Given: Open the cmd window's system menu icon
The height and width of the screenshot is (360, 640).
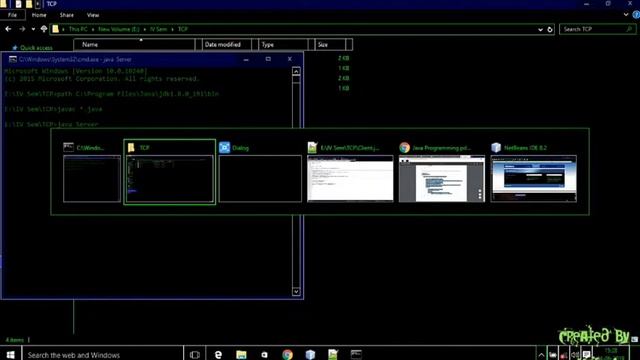Looking at the screenshot, I should [x=13, y=59].
